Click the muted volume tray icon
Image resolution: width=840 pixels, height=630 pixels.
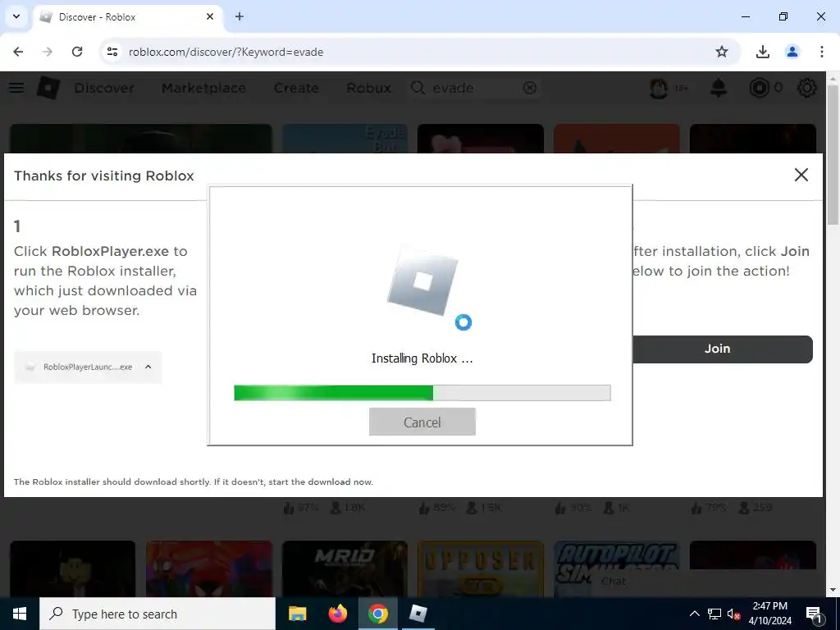733,614
